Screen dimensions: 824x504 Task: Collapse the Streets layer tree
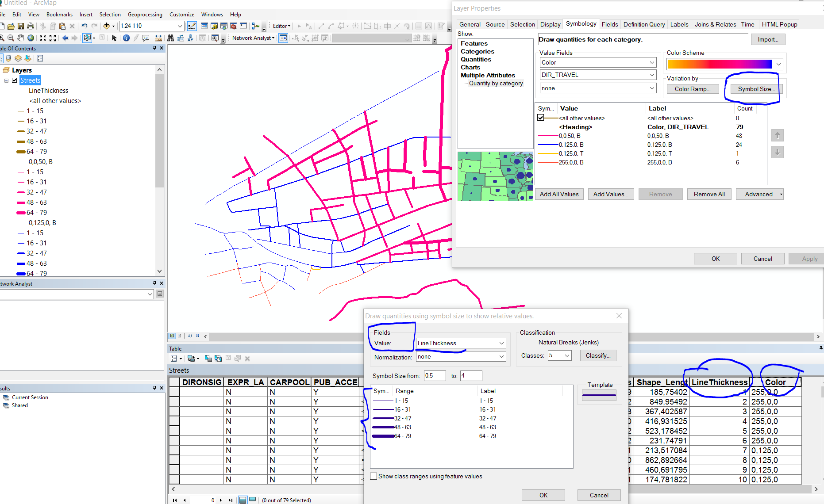pos(6,80)
